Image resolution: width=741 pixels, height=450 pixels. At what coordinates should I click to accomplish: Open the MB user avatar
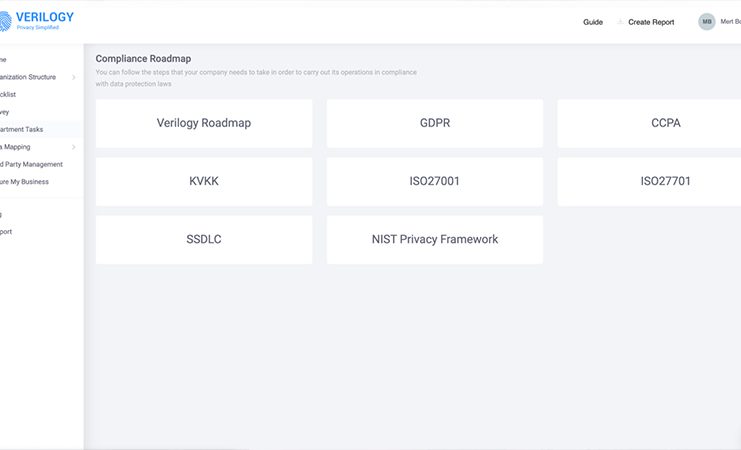707,22
